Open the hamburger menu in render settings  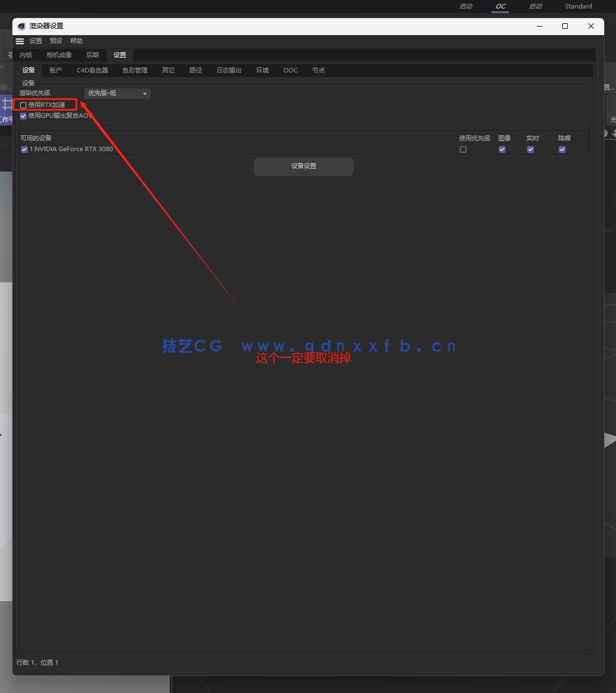click(20, 41)
